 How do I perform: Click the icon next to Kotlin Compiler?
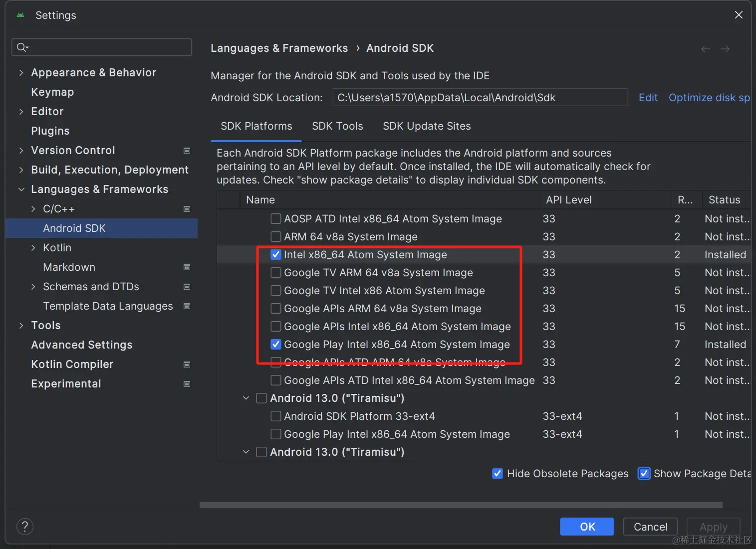coord(187,364)
